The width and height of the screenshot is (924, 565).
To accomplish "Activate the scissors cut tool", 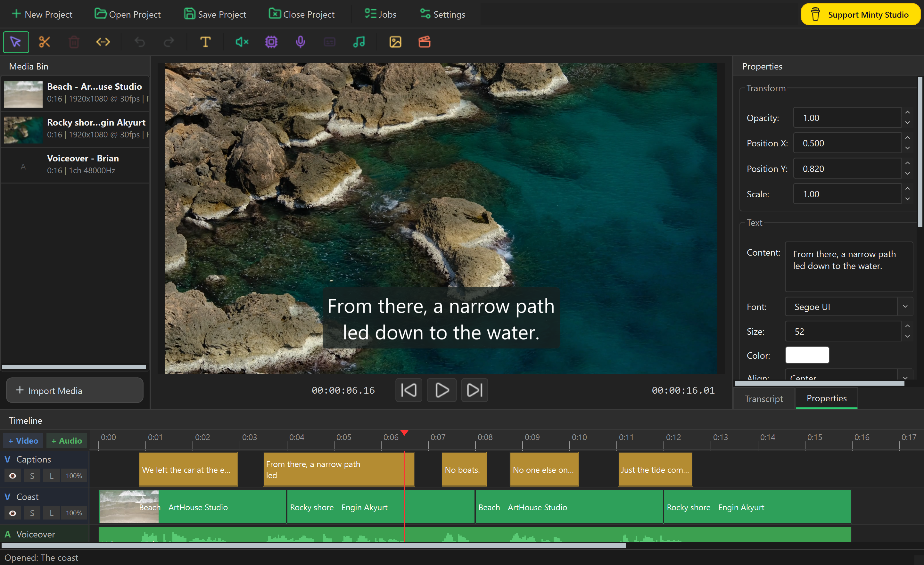I will 45,42.
